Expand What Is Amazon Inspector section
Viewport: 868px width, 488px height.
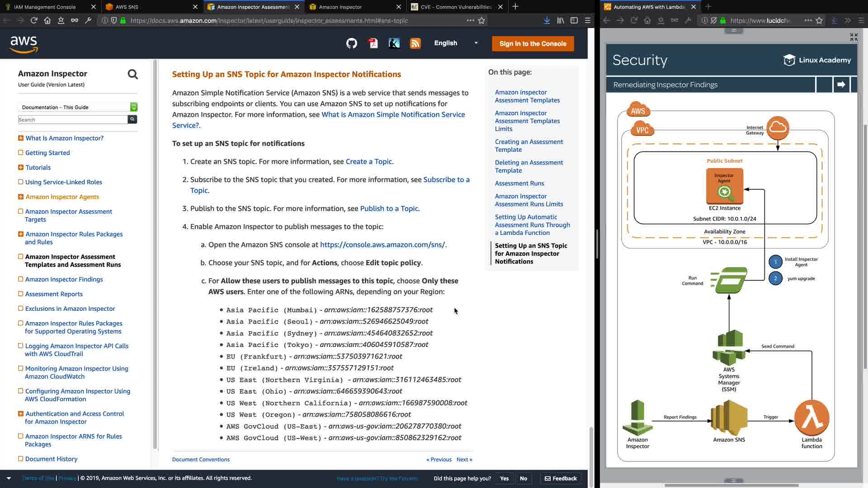point(20,138)
